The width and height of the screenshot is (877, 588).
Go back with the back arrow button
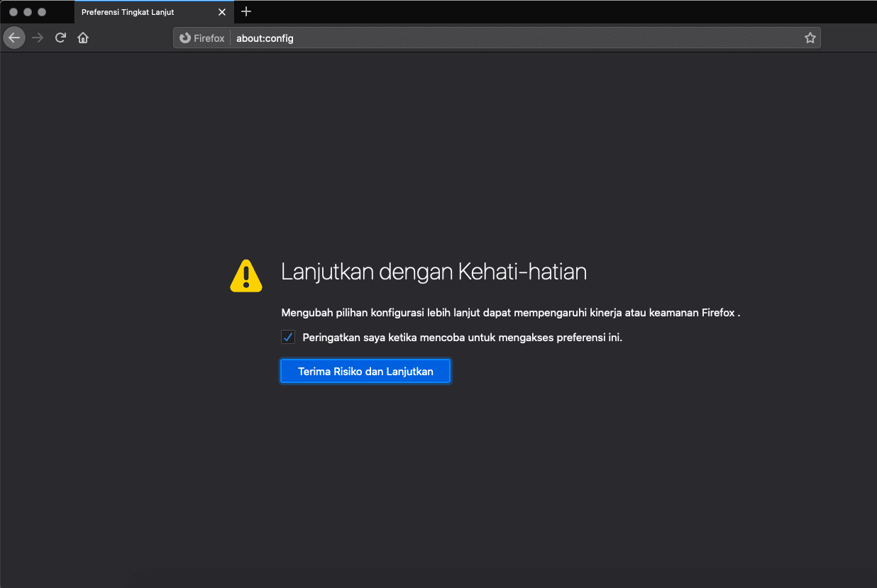tap(14, 38)
